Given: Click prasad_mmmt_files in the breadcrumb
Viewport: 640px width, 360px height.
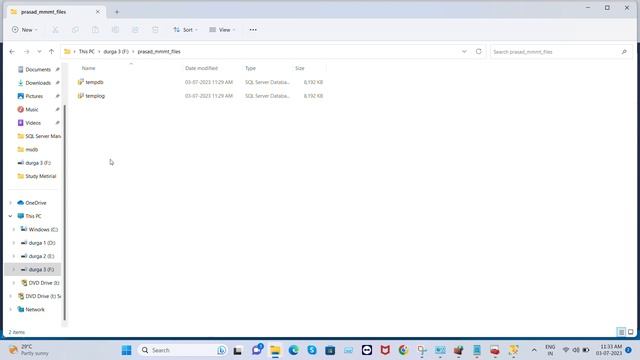Looking at the screenshot, I should 159,52.
